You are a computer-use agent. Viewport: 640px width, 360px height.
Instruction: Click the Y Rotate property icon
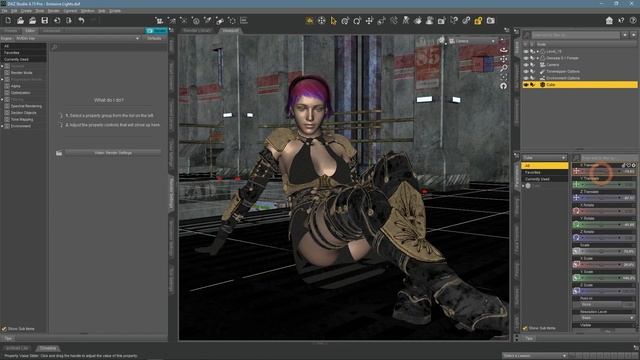coord(576,224)
